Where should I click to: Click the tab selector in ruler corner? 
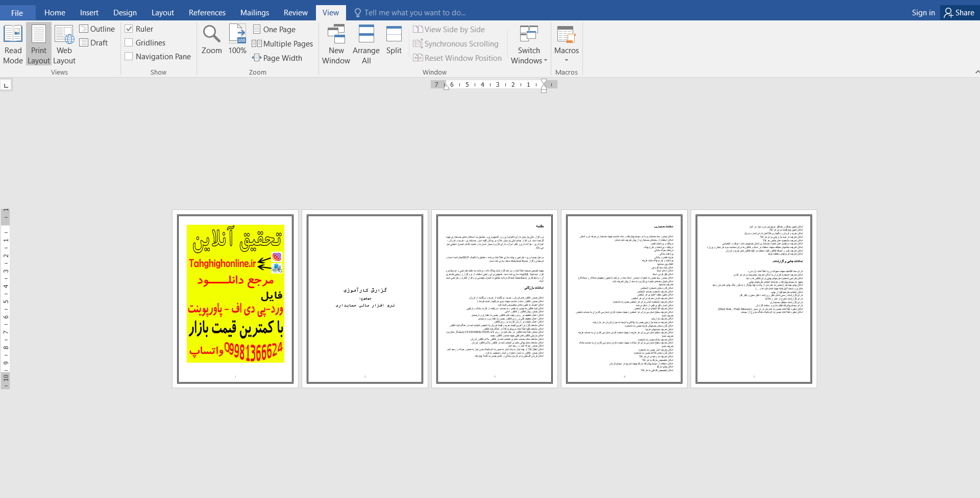pyautogui.click(x=6, y=85)
